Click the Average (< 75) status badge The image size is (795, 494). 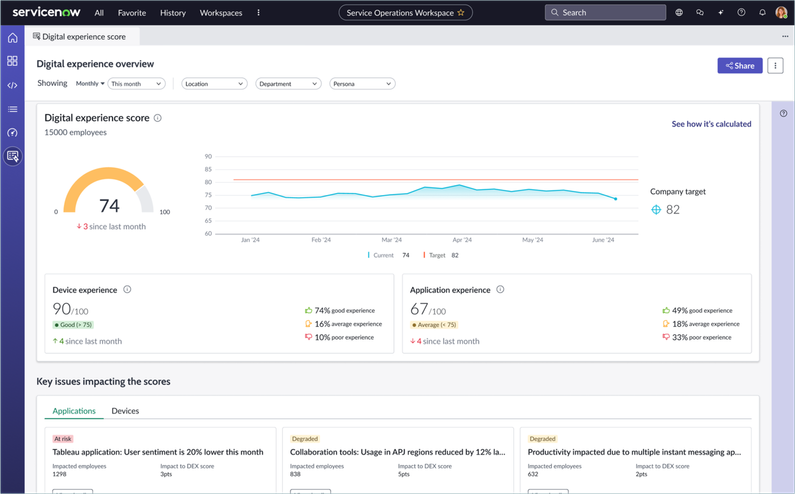click(434, 325)
